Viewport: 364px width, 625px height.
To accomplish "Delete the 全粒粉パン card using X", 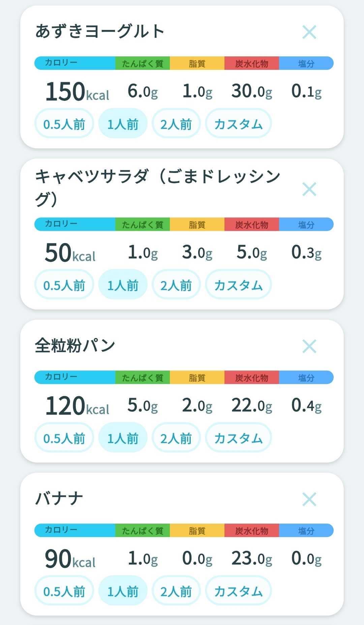I will click(309, 346).
